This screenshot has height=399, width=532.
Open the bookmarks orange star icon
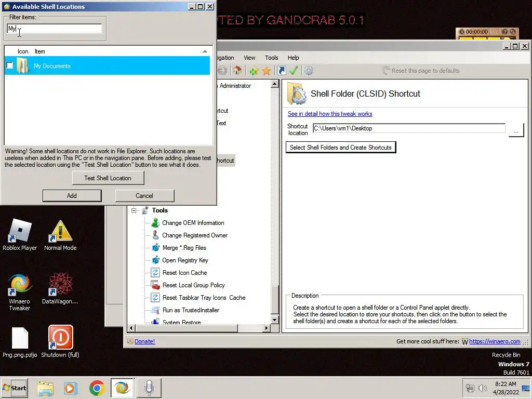tap(267, 71)
